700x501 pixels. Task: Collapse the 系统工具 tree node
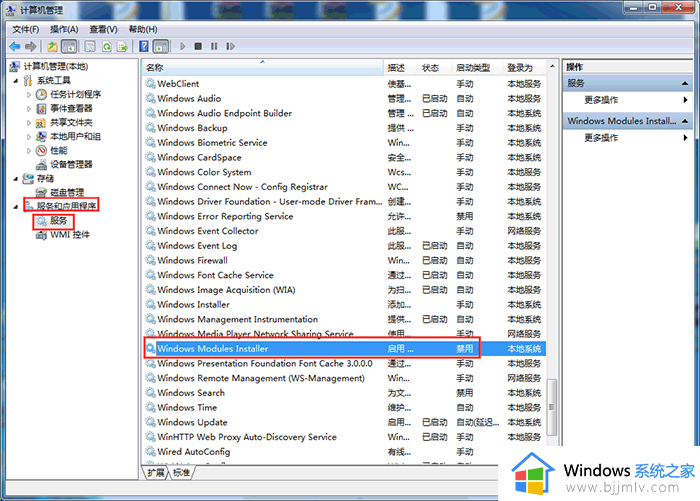click(x=16, y=81)
